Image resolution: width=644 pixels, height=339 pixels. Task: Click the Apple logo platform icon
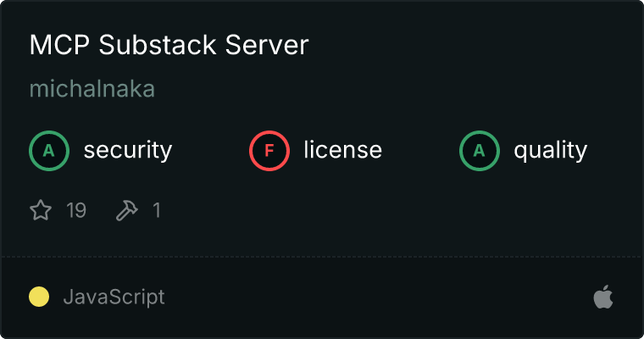[602, 297]
